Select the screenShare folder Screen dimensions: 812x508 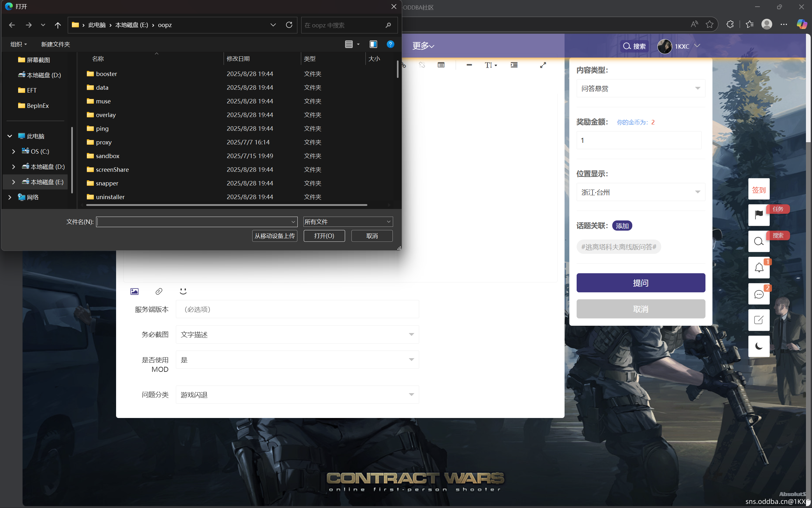click(x=112, y=170)
